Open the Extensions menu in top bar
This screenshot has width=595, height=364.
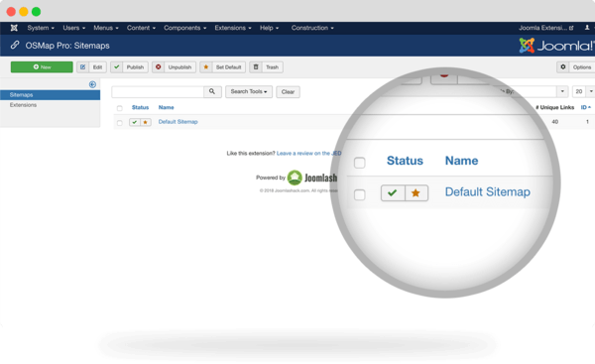click(x=233, y=28)
